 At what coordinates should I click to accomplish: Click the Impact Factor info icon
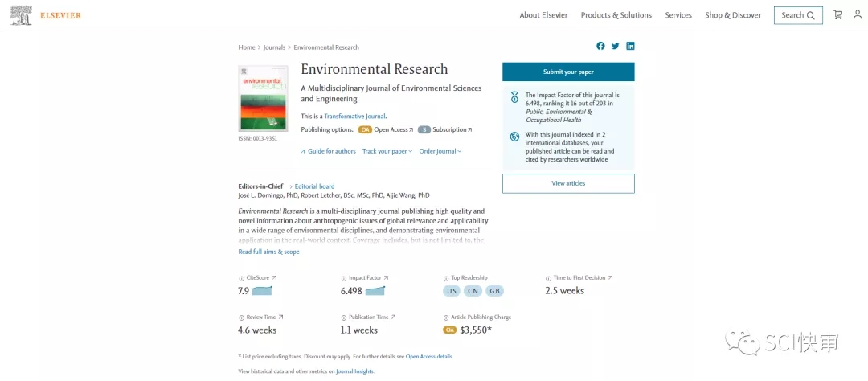pos(344,278)
